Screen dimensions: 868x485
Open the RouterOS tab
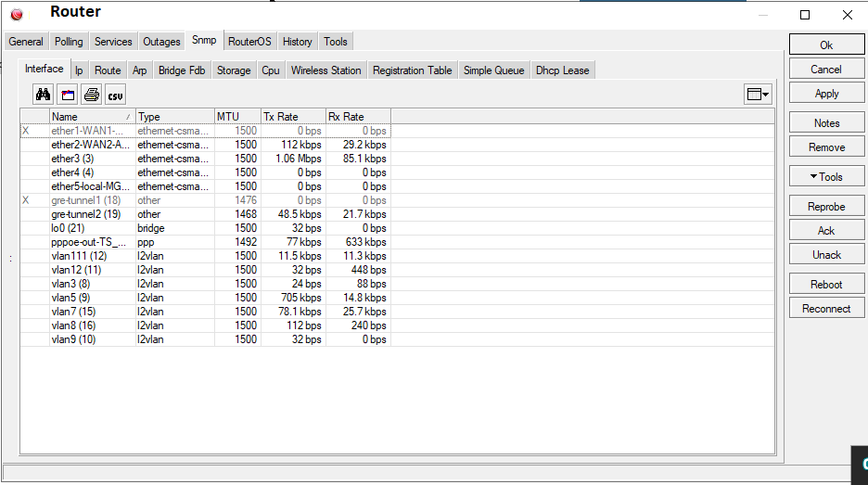(x=249, y=42)
